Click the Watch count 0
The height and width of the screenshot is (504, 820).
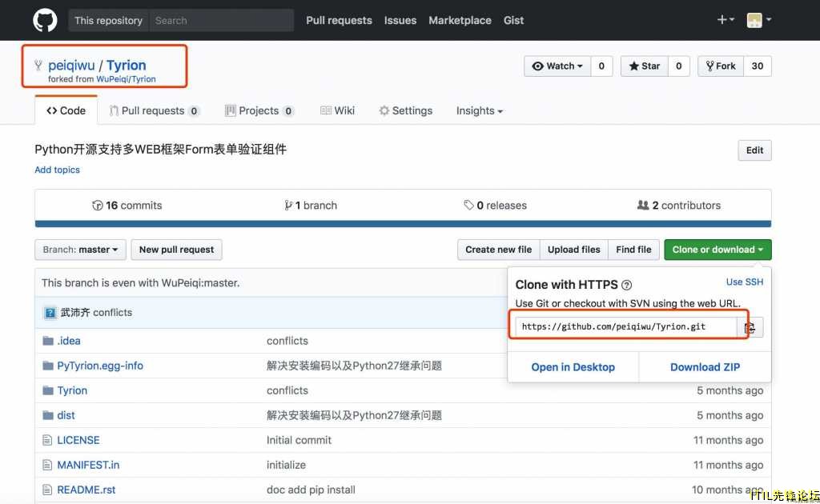(x=601, y=66)
